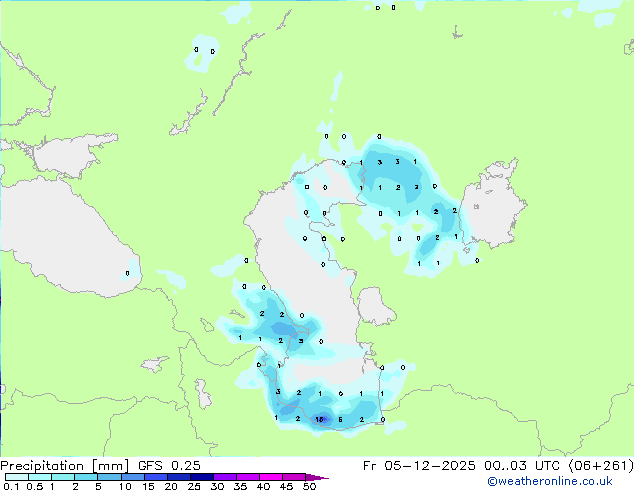Click the 1–2 mm legend color swatch

pos(63,477)
